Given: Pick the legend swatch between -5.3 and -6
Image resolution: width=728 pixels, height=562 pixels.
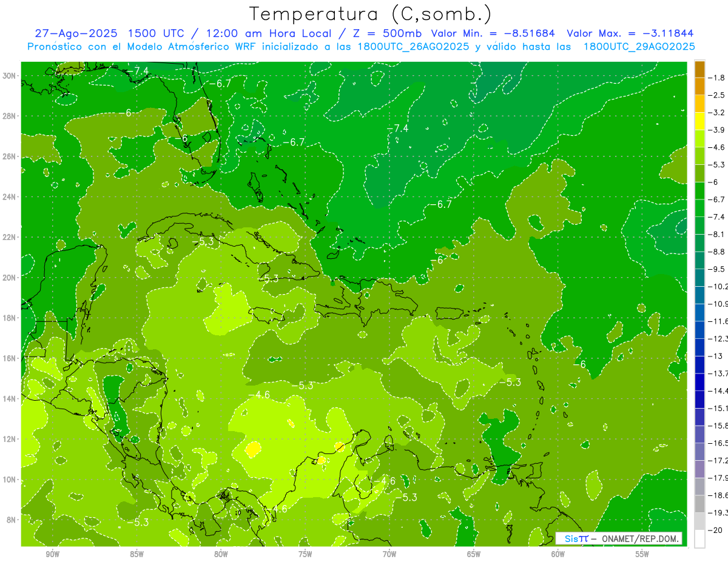Looking at the screenshot, I should click(x=699, y=173).
